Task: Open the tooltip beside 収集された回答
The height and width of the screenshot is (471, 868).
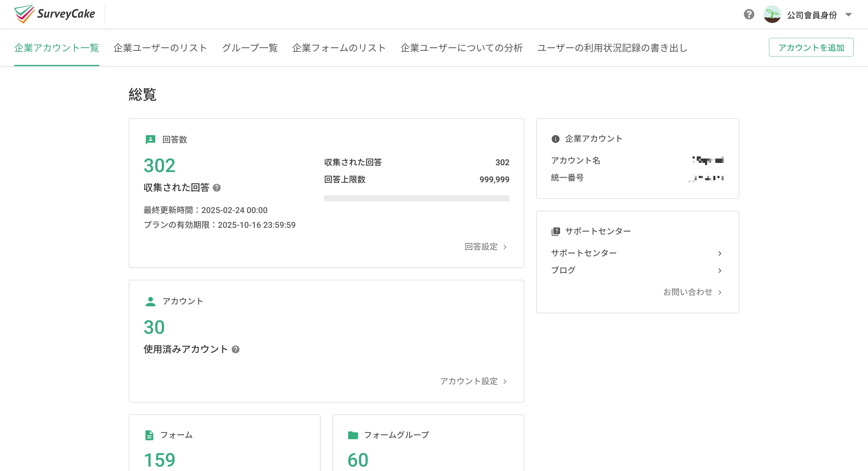Action: click(217, 188)
